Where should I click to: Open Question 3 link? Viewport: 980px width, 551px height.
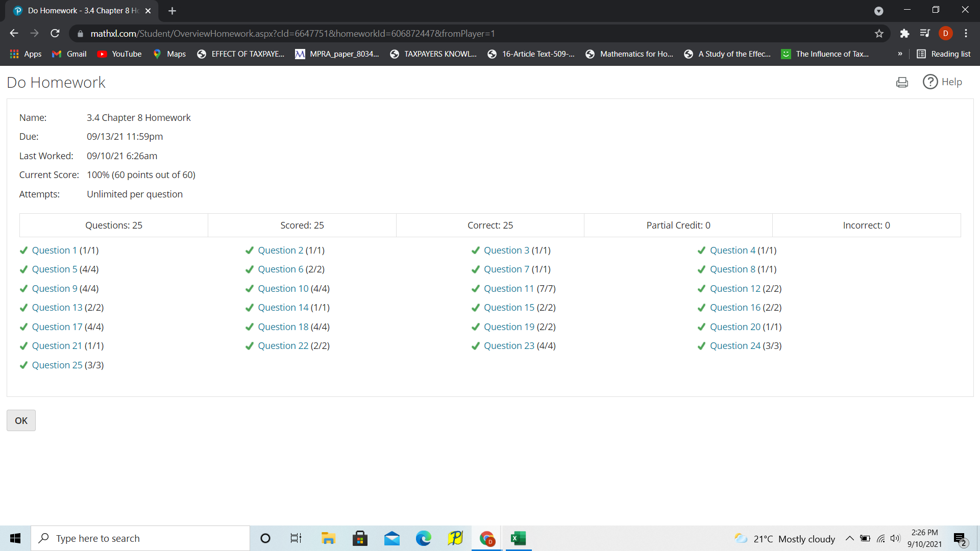(506, 251)
